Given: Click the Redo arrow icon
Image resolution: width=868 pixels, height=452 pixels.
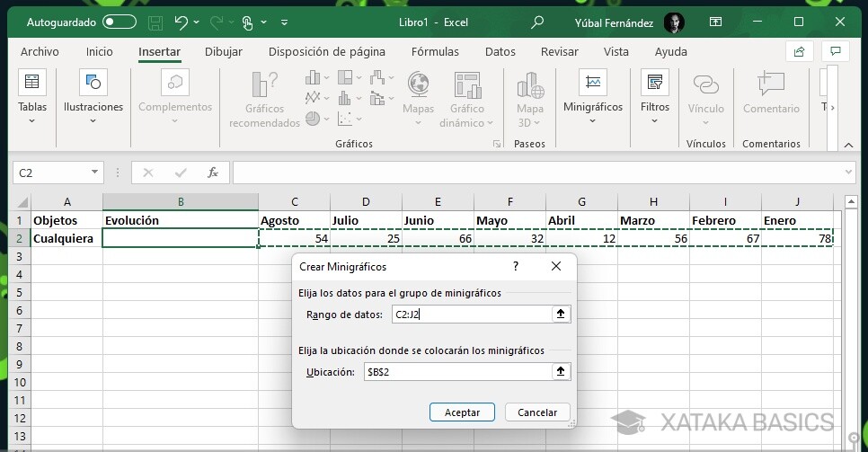Looking at the screenshot, I should tap(217, 22).
